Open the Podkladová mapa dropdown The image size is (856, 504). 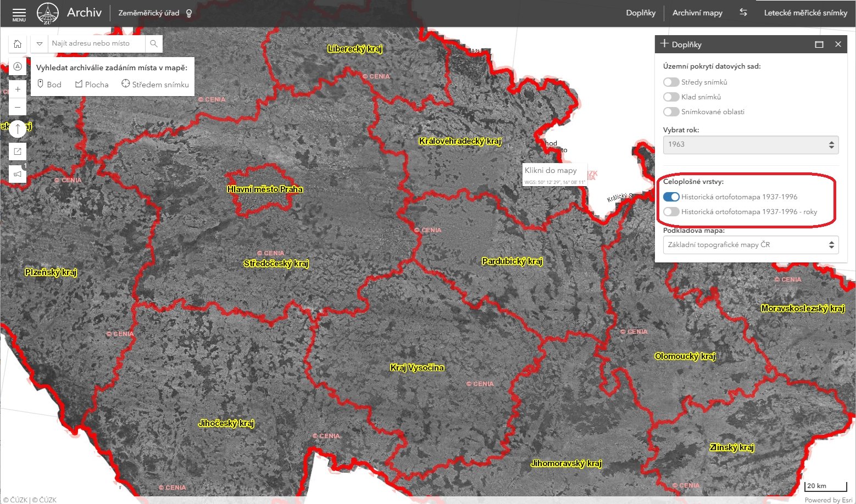tap(751, 245)
